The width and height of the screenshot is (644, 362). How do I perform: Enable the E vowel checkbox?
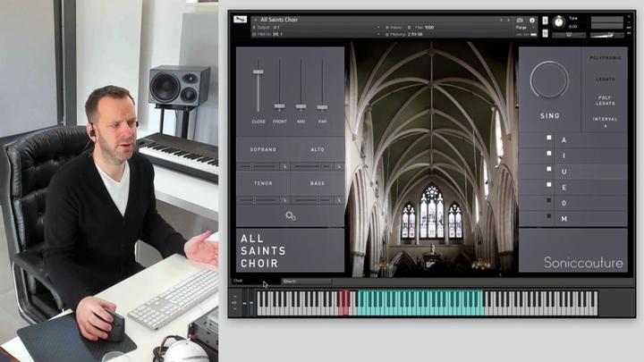click(548, 185)
